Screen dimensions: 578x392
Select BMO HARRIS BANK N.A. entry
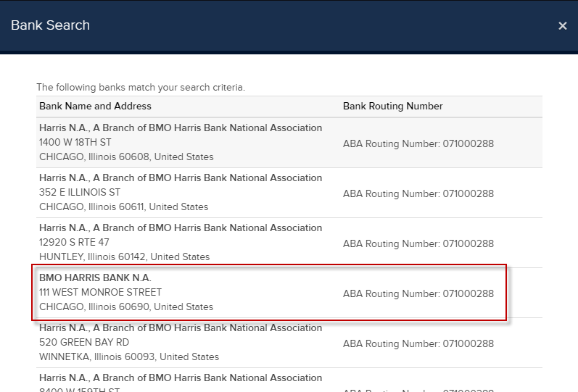(289, 293)
